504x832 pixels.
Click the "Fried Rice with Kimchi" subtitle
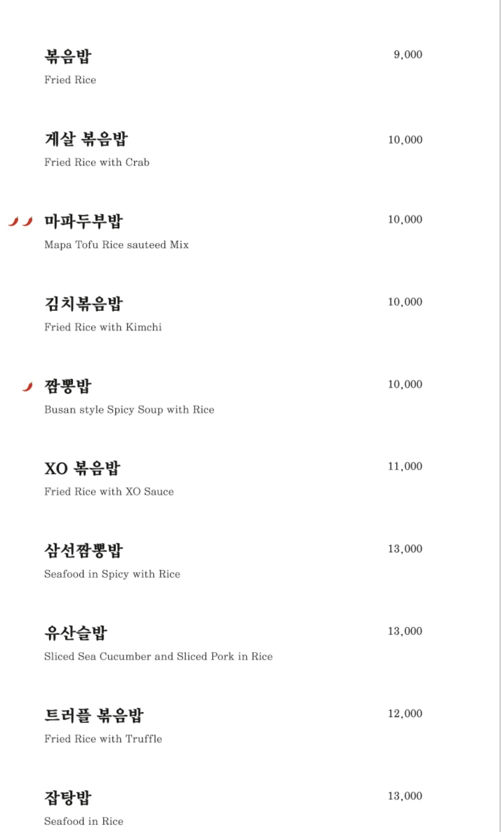click(x=103, y=327)
